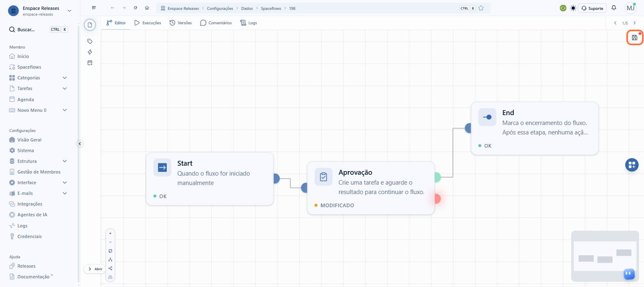644x287 pixels.
Task: Click the Aprovação clipboard-check icon
Action: point(324,177)
